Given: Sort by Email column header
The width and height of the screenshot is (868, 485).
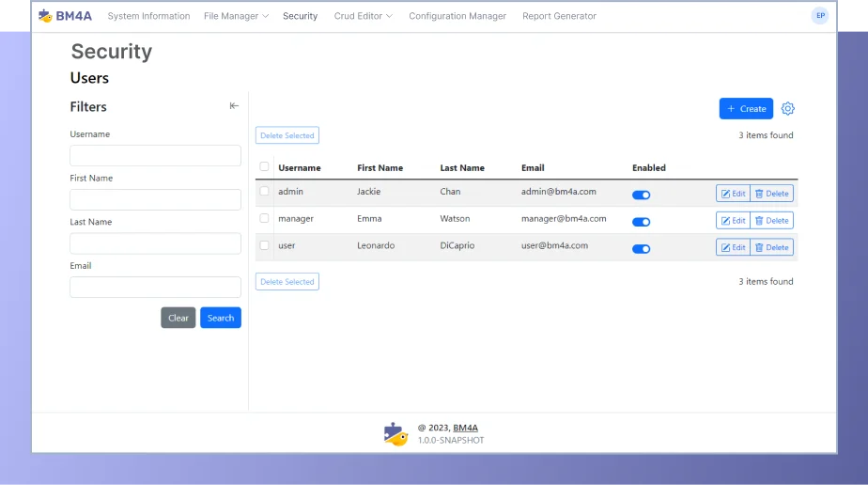Looking at the screenshot, I should click(533, 167).
